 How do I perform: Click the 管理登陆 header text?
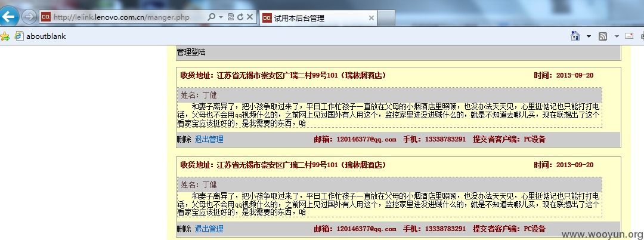click(x=191, y=53)
